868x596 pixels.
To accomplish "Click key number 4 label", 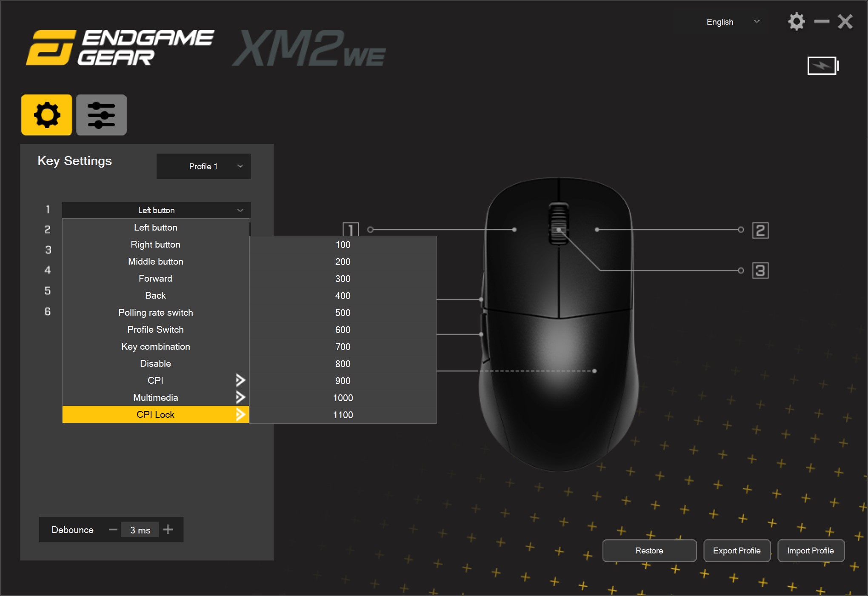I will [48, 270].
